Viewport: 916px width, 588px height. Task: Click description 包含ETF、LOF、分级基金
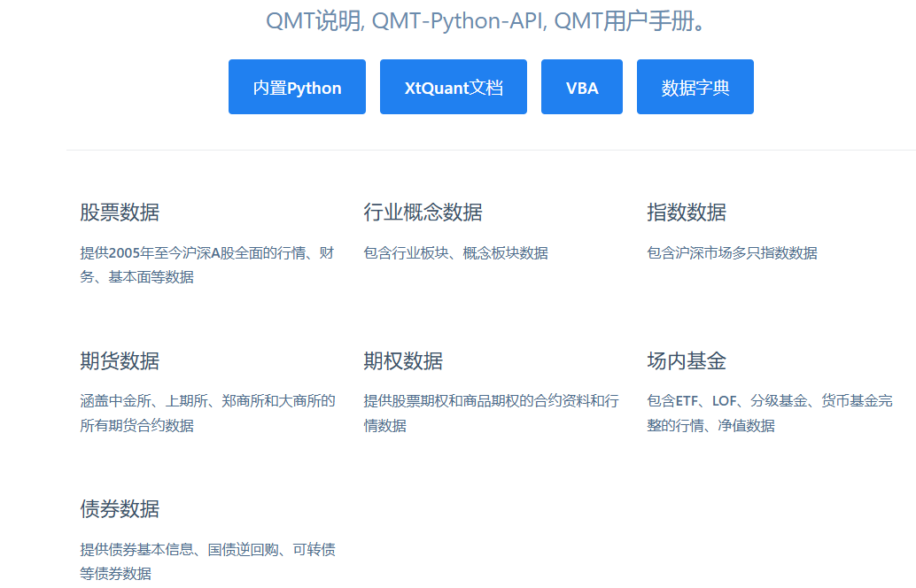770,414
